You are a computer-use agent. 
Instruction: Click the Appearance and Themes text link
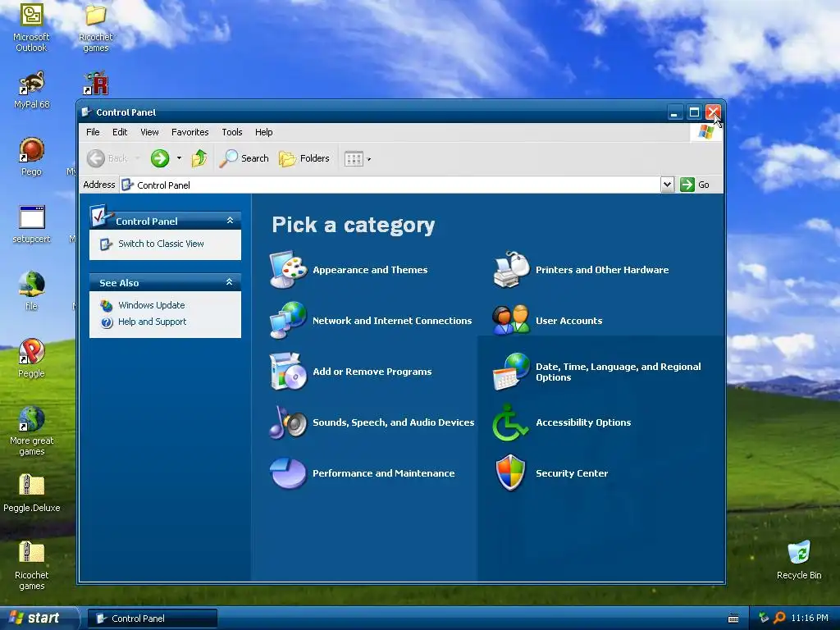pyautogui.click(x=370, y=270)
